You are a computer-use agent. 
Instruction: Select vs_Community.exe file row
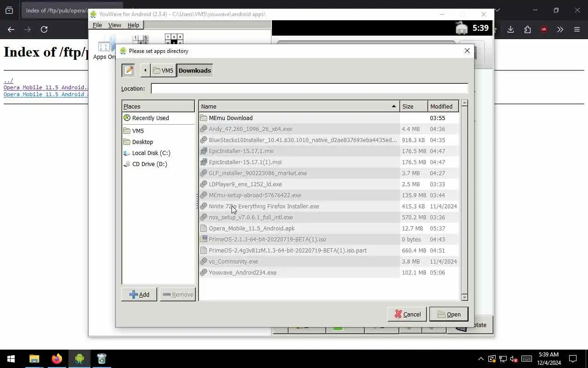[x=329, y=261]
